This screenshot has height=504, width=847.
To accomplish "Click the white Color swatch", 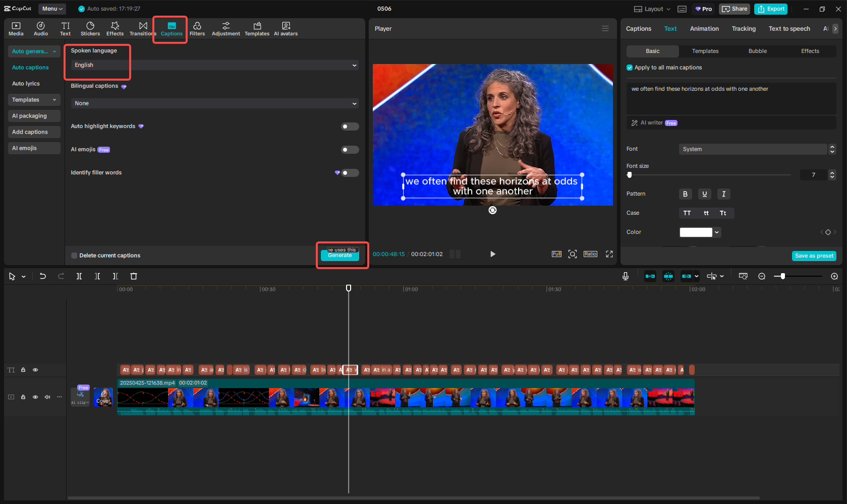I will click(696, 232).
